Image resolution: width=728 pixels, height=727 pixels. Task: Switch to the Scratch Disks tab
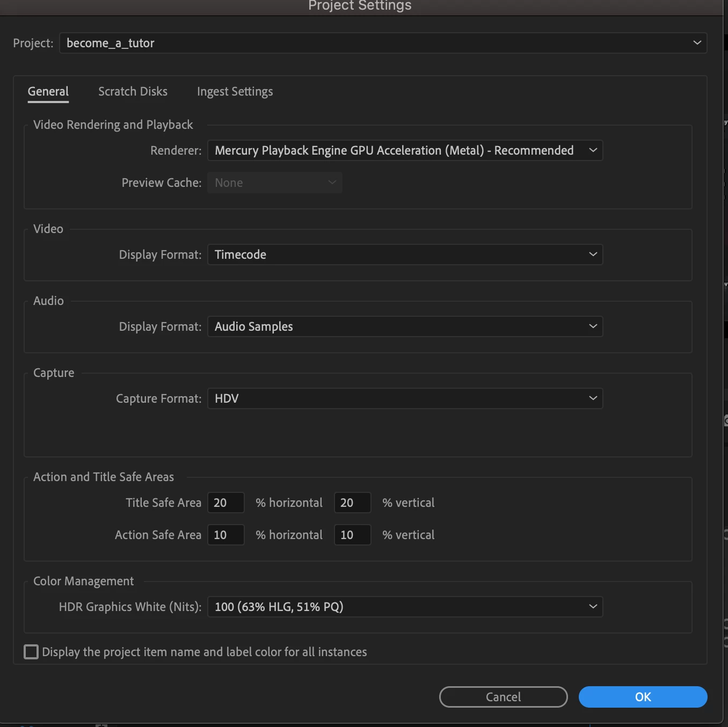coord(133,92)
